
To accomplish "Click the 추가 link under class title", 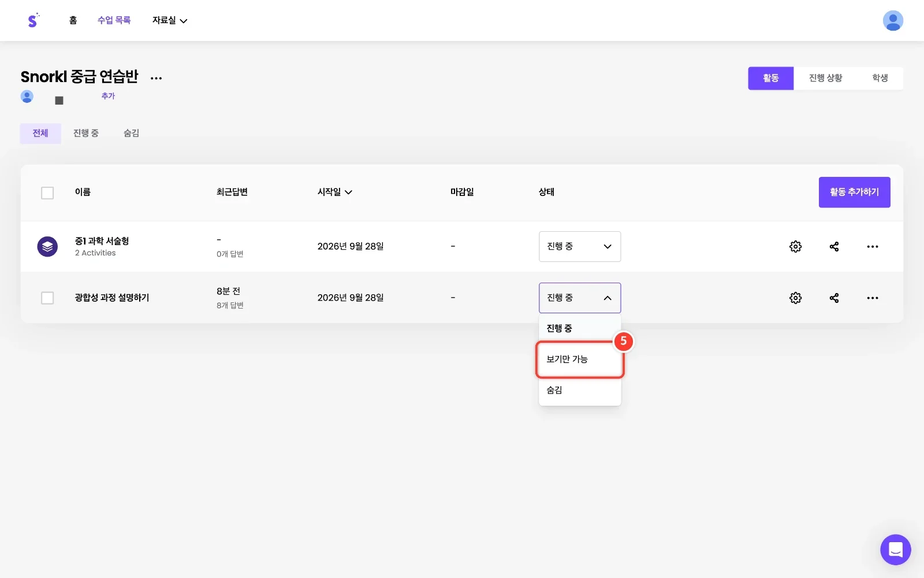I will [x=108, y=96].
